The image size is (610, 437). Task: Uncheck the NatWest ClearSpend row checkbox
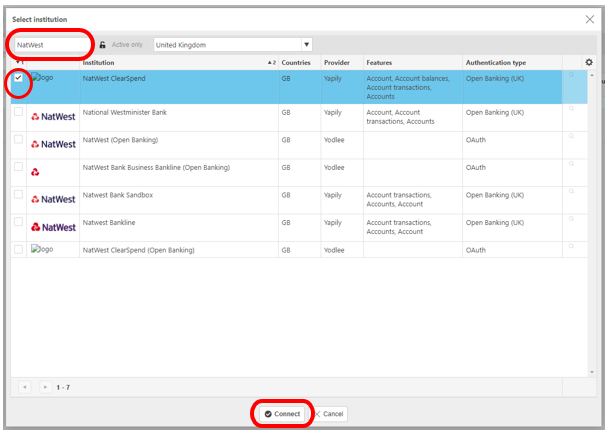pyautogui.click(x=19, y=78)
